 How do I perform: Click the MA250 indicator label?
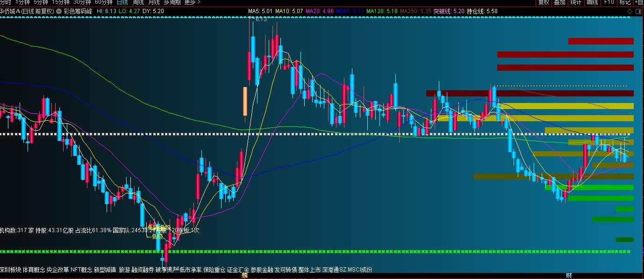click(x=419, y=11)
